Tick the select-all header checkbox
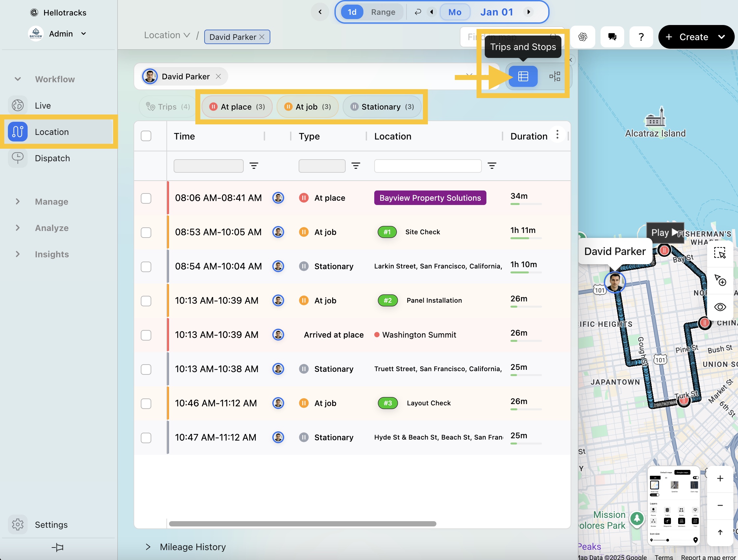The height and width of the screenshot is (560, 738). [x=146, y=136]
